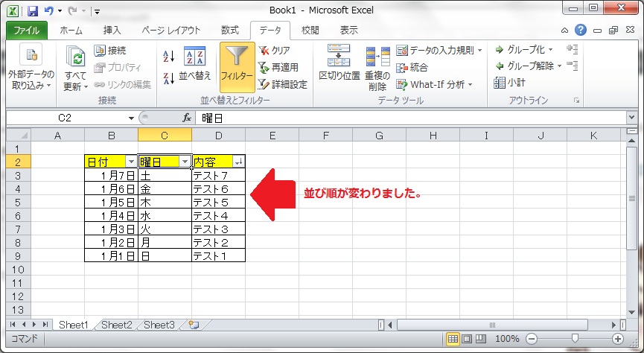Sort descending with the Z-A icon
Viewport: 644px width, 353px height.
pos(169,78)
